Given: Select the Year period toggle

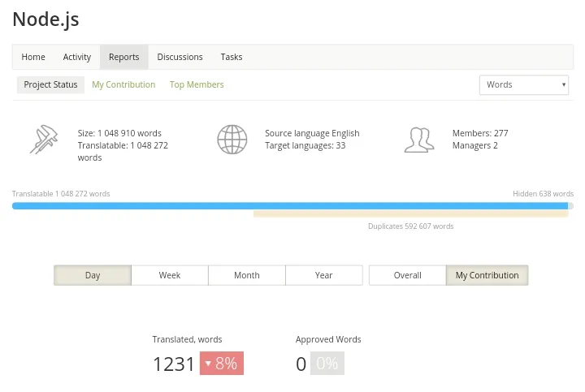Looking at the screenshot, I should tap(324, 275).
